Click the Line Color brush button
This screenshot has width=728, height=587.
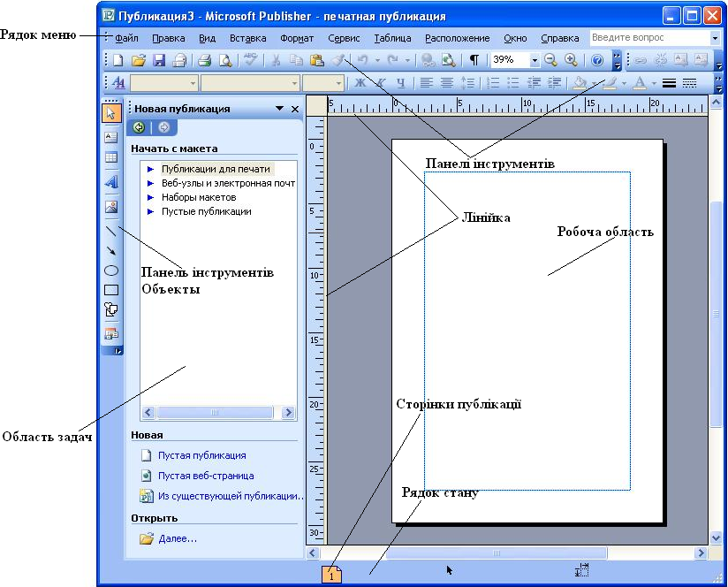tap(610, 84)
